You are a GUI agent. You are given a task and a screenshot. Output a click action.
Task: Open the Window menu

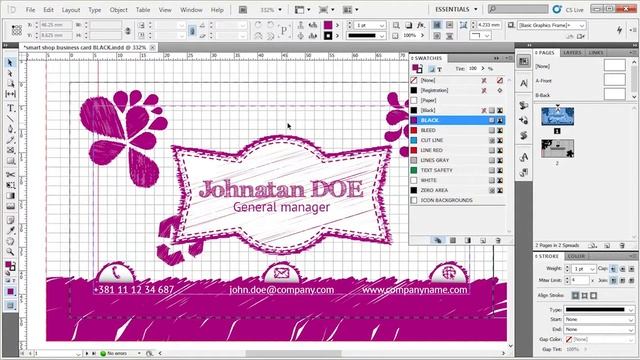191,9
